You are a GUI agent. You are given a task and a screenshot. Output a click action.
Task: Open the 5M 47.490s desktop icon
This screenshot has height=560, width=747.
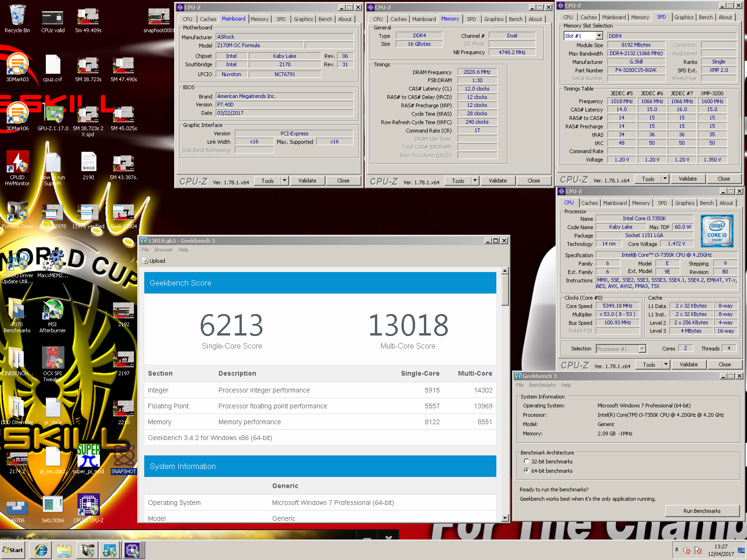pyautogui.click(x=124, y=68)
